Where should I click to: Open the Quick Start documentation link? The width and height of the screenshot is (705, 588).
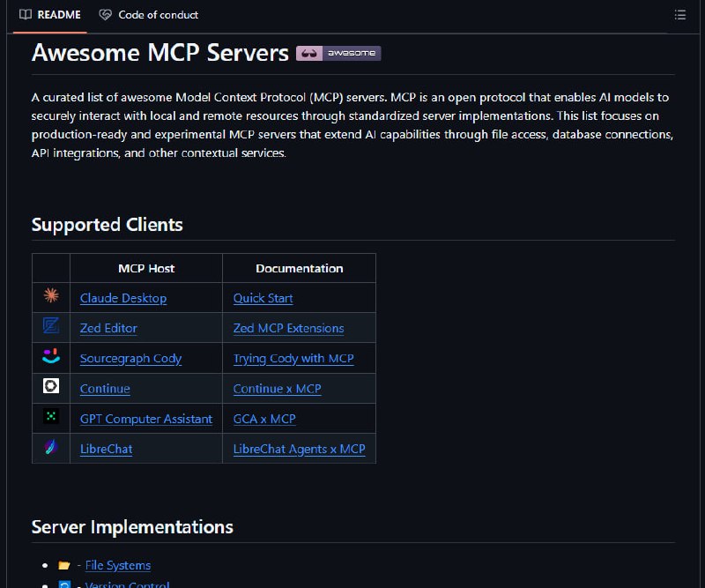tap(263, 298)
